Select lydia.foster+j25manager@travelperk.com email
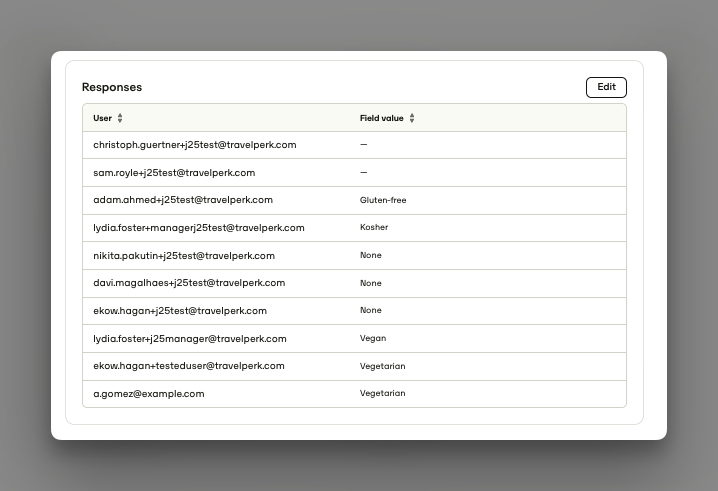Viewport: 718px width, 491px height. (190, 338)
